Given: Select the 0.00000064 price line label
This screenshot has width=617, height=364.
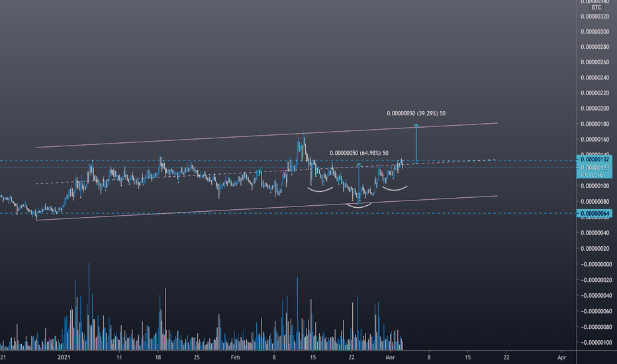Looking at the screenshot, I should tap(594, 214).
